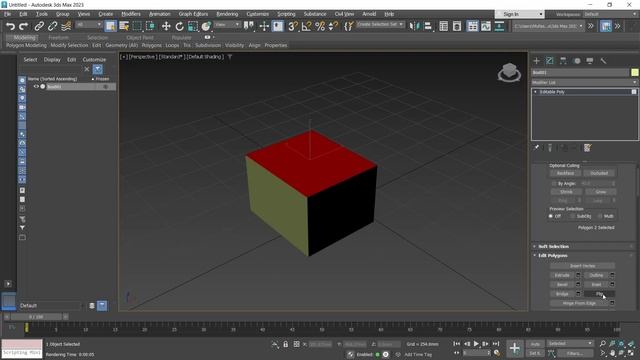This screenshot has height=360, width=640.
Task: Open the Create Selection Set dropdown
Action: (x=380, y=24)
